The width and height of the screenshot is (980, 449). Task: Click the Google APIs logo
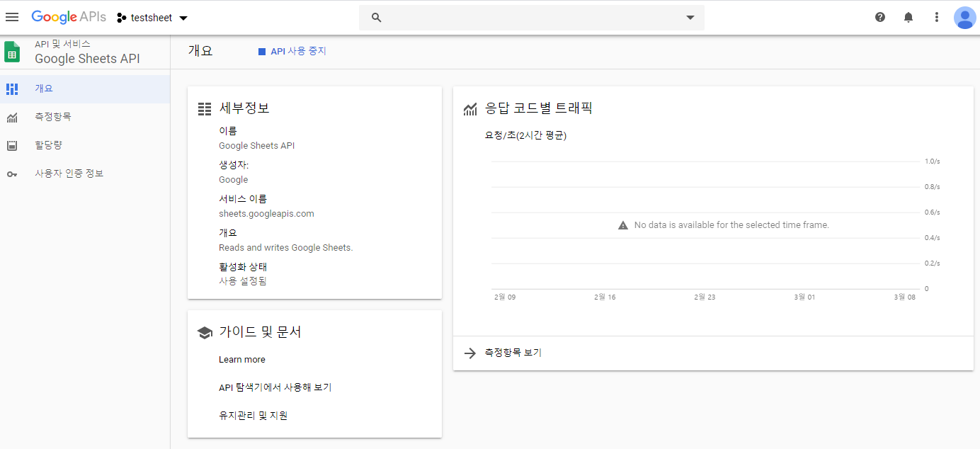[x=69, y=17]
